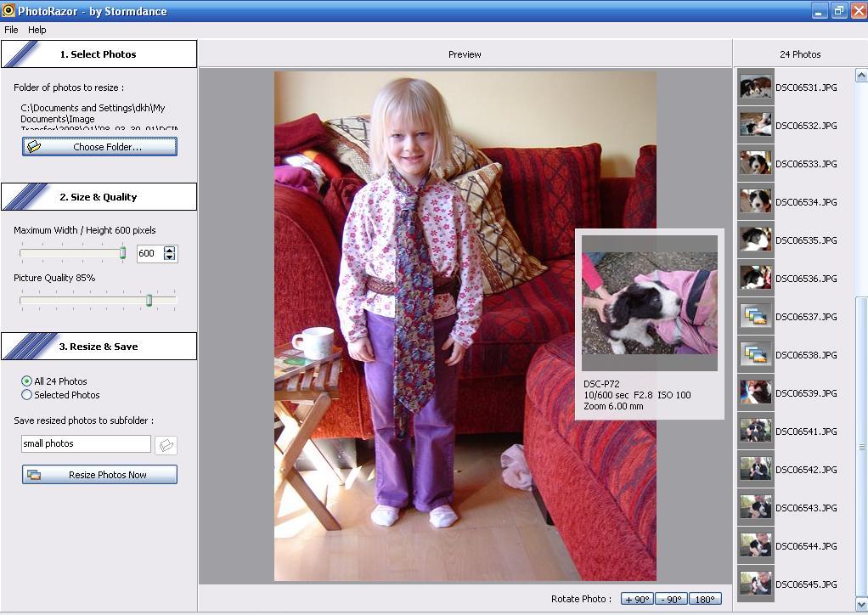Open the File menu

11,30
